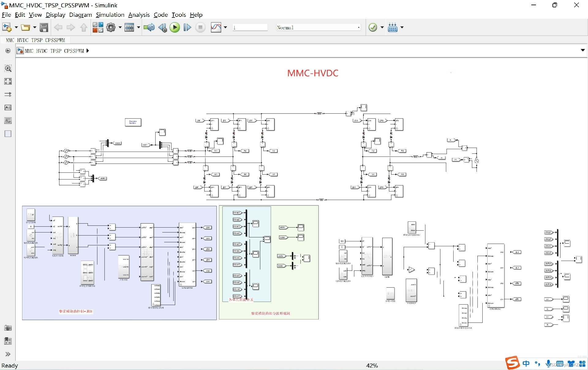Toggle Hide/Show Model Browser sidebar icon
This screenshot has width=588, height=370.
[8, 51]
